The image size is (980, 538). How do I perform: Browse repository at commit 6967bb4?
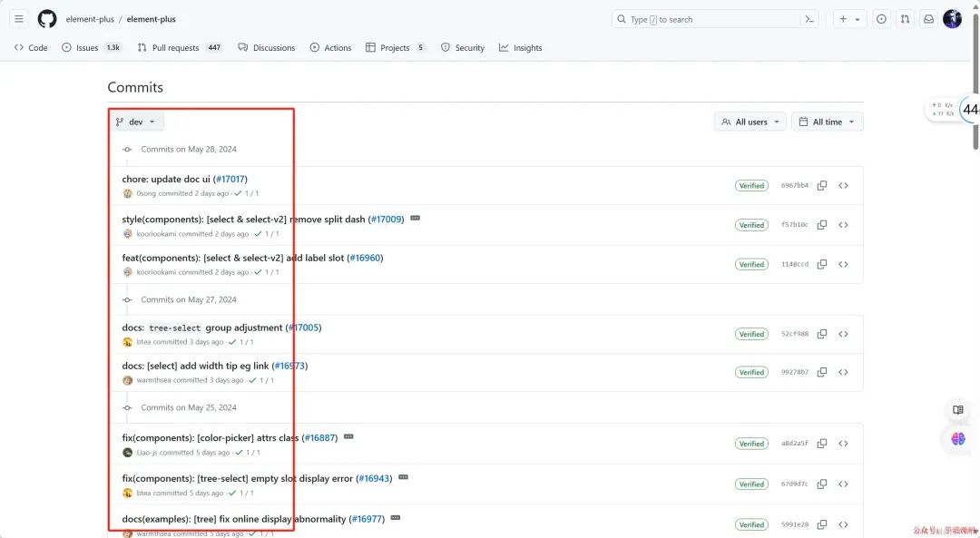(843, 186)
